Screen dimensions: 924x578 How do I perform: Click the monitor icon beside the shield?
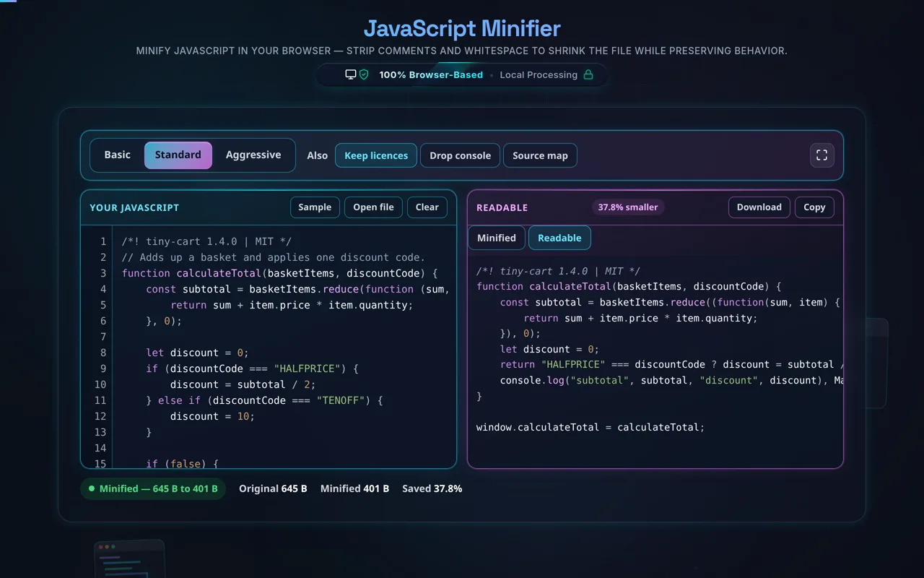click(x=351, y=74)
